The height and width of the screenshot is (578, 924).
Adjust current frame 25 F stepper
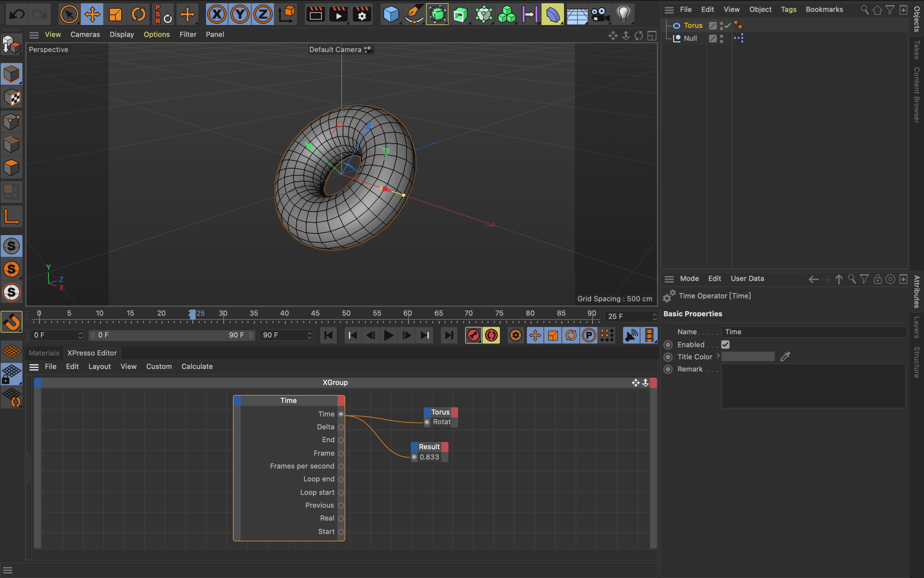pos(654,316)
